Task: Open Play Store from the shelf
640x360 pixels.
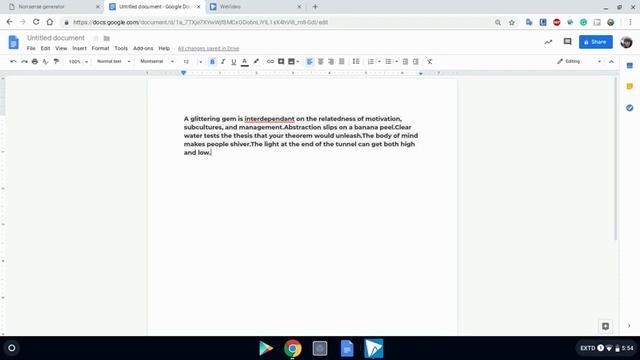Action: coord(266,349)
